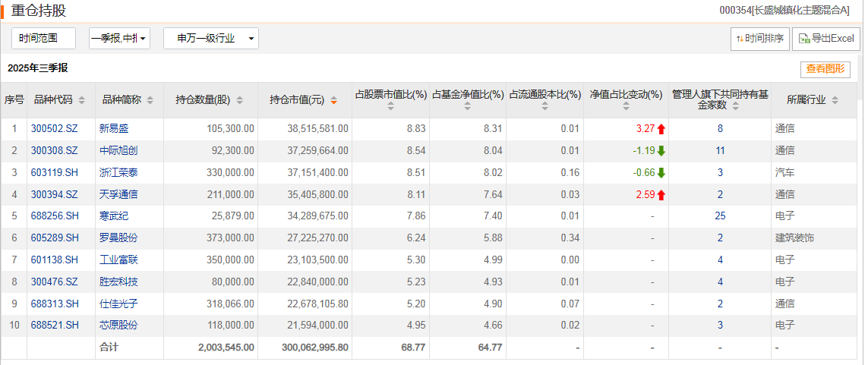Viewport: 868px width, 365px height.
Task: Click red up arrow in 新易盛 row
Action: click(661, 130)
